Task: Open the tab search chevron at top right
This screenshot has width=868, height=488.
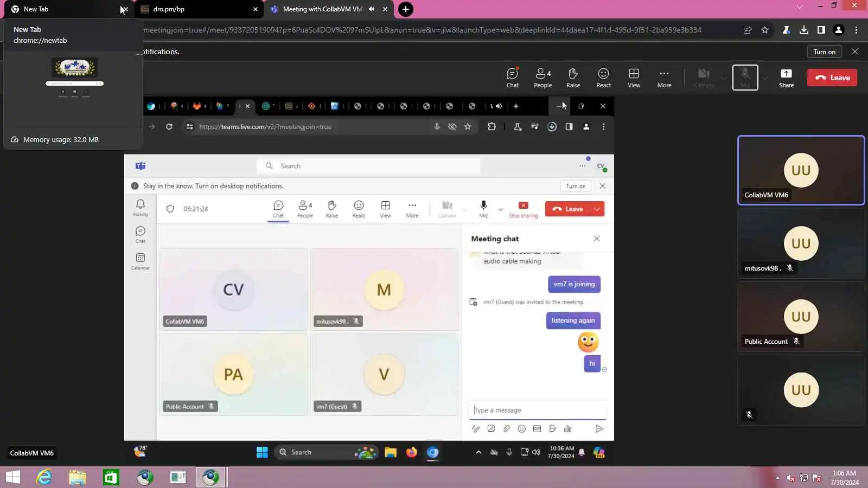Action: [800, 7]
